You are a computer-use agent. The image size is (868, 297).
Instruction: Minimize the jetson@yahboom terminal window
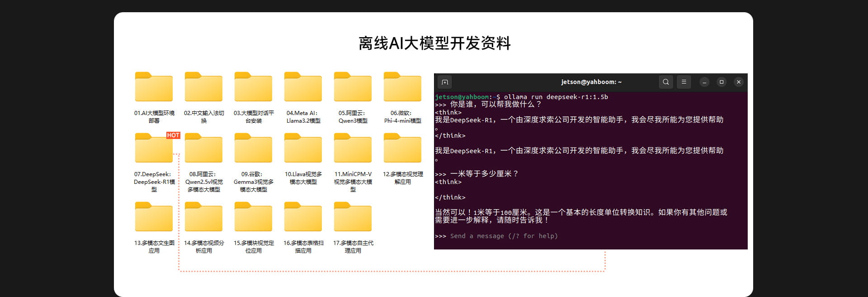coord(704,82)
